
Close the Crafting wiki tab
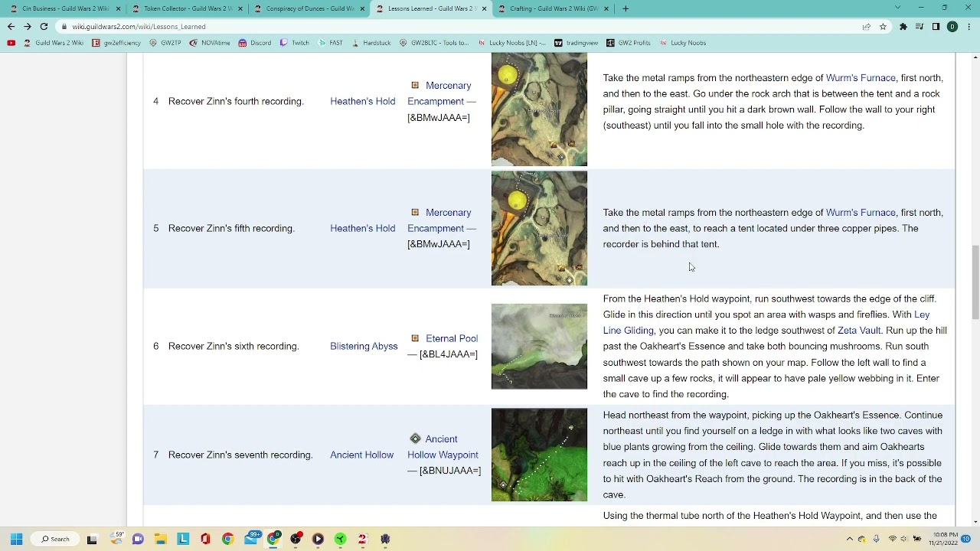606,8
